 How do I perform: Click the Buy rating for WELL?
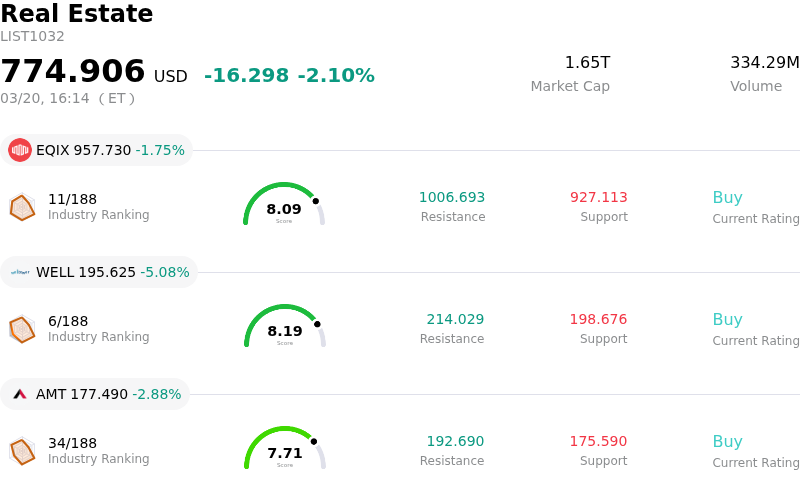point(727,320)
